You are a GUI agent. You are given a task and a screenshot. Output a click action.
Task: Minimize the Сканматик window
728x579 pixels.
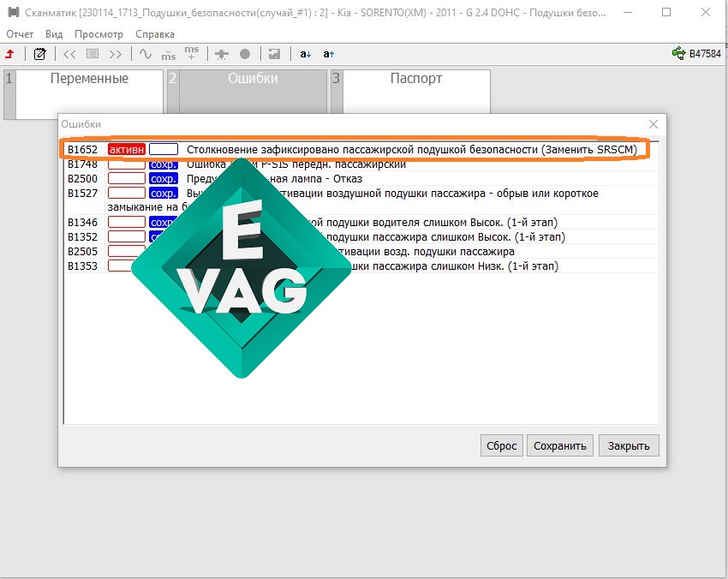627,12
